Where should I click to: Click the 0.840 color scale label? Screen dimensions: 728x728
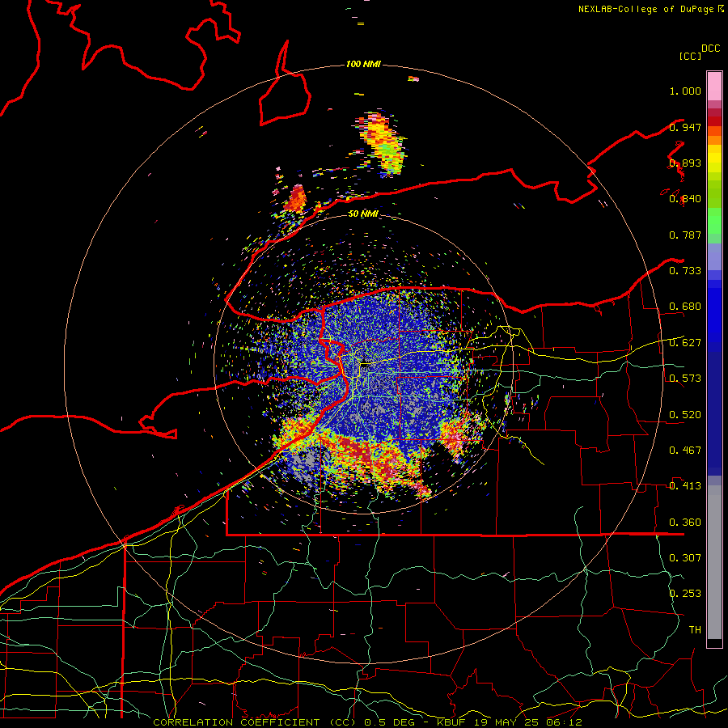pyautogui.click(x=685, y=199)
